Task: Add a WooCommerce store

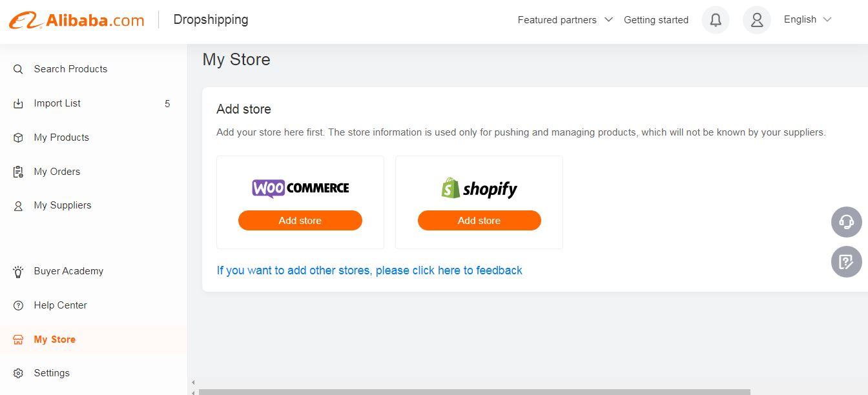Action: 300,220
